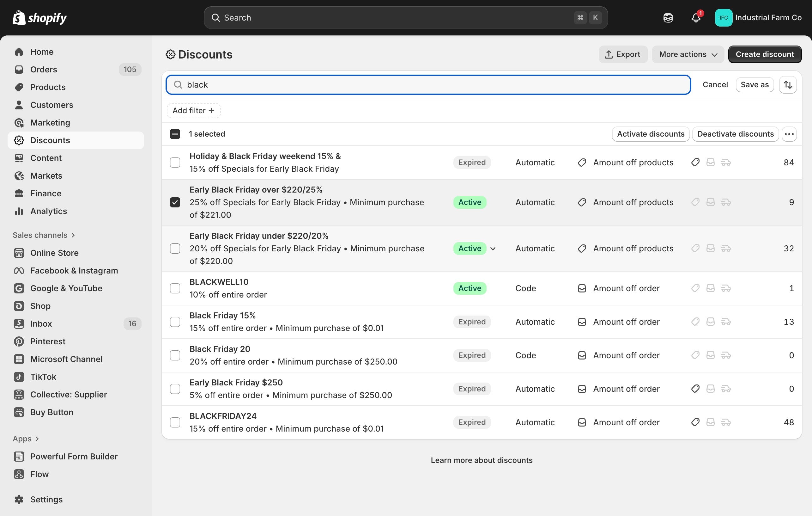The height and width of the screenshot is (516, 812).
Task: Open the Flow app icon
Action: (19, 474)
